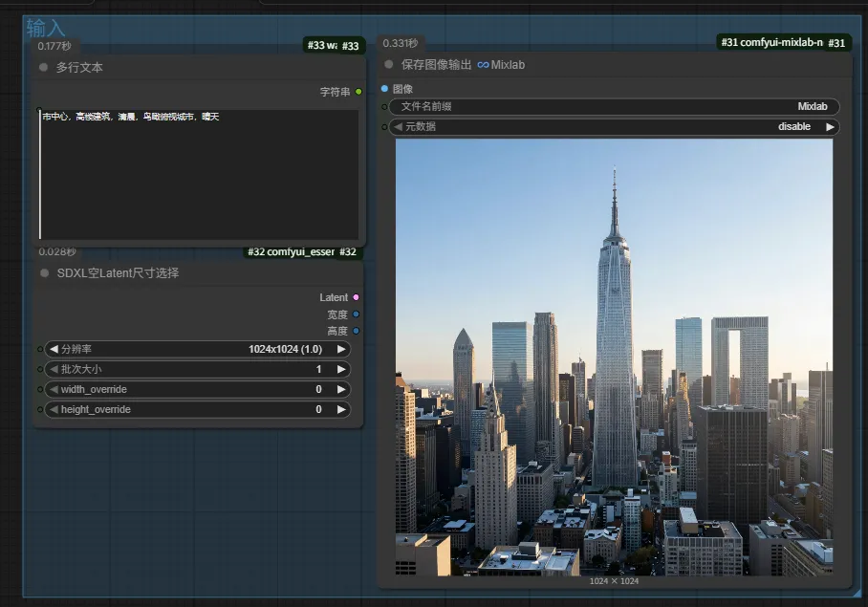
Task: Click the 多行文本 node title
Action: pos(79,68)
